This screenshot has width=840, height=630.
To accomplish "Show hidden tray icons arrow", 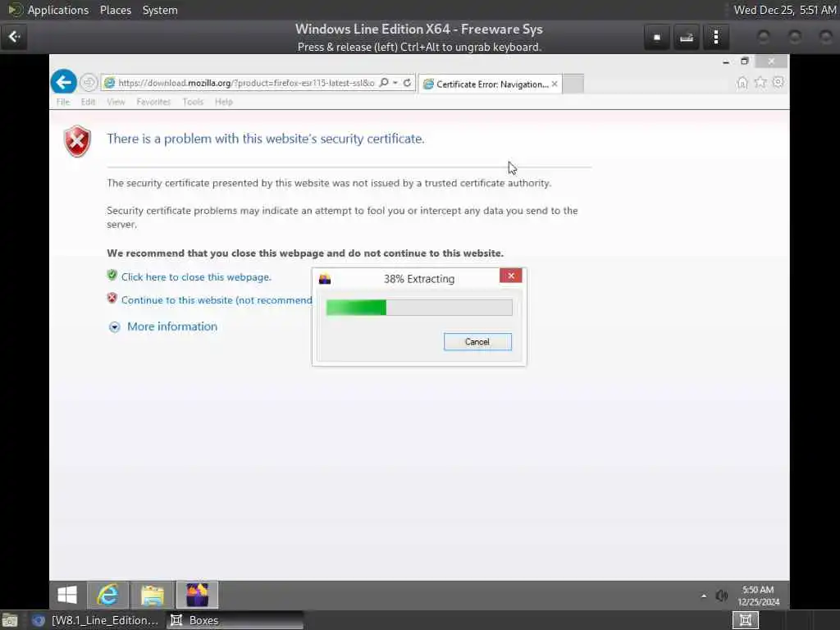I will point(703,596).
